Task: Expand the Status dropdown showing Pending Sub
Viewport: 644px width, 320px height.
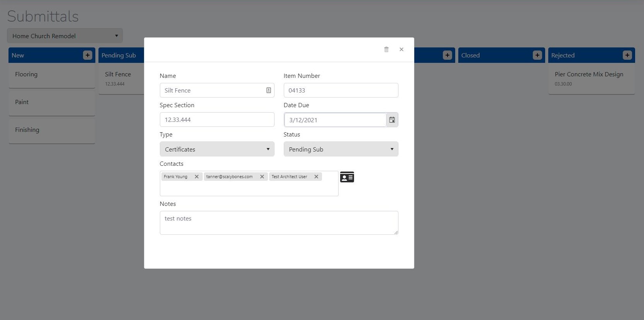Action: (341, 149)
